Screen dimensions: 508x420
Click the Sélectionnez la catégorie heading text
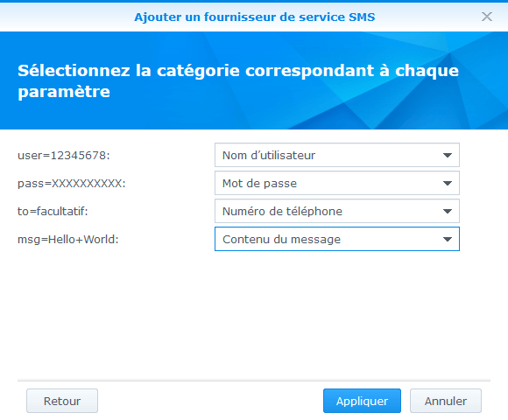[238, 80]
